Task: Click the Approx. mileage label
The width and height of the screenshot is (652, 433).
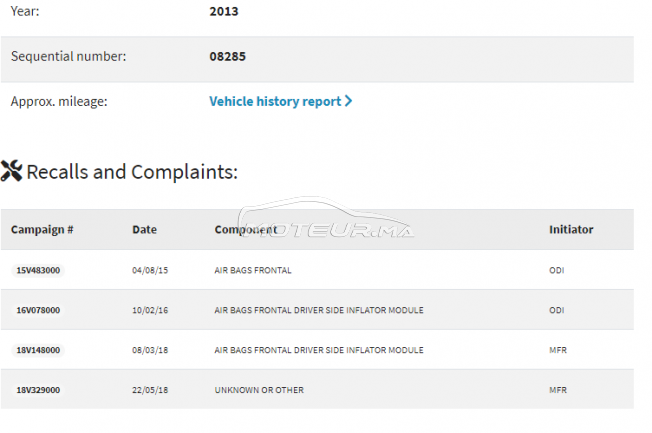Action: tap(59, 101)
